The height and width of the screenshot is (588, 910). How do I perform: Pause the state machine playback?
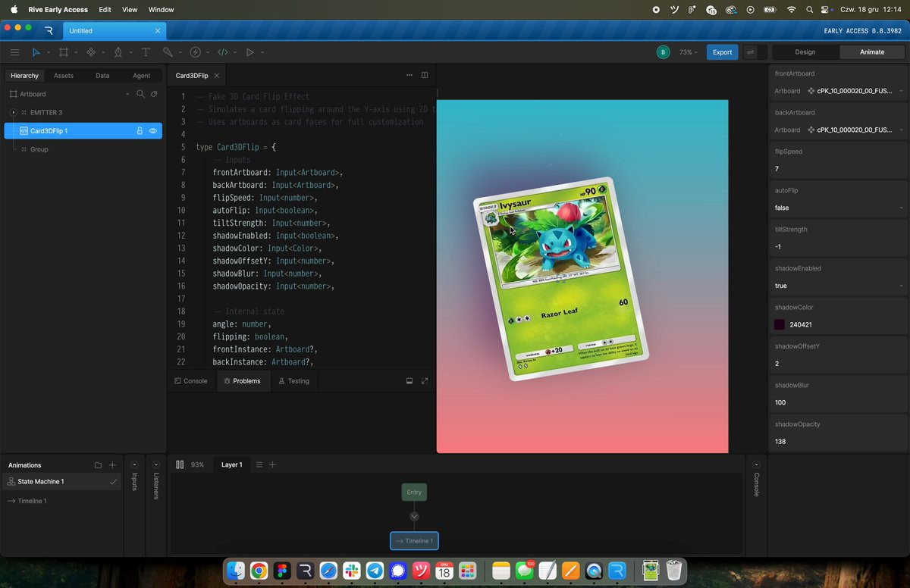point(180,464)
